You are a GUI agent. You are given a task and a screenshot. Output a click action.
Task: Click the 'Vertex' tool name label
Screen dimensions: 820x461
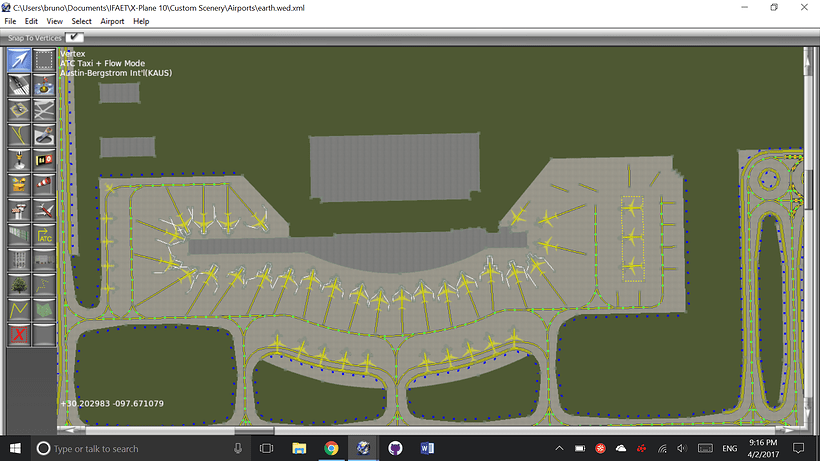click(x=73, y=54)
